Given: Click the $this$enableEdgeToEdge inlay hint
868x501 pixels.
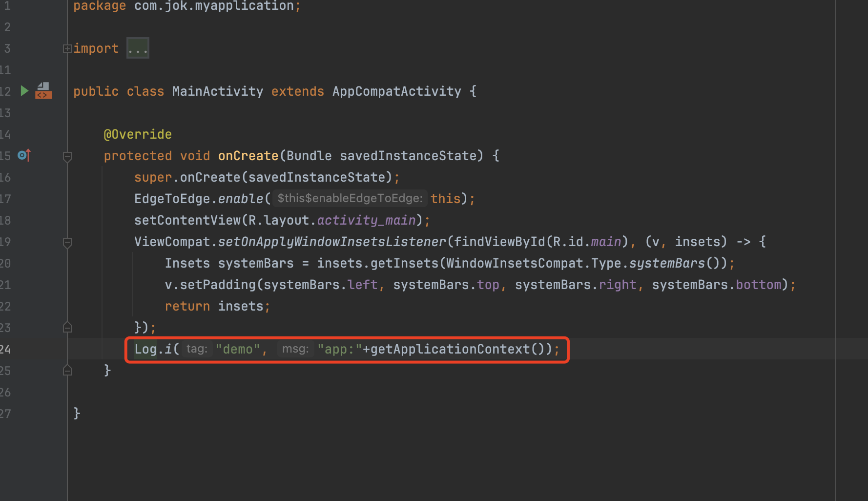Looking at the screenshot, I should click(x=350, y=198).
